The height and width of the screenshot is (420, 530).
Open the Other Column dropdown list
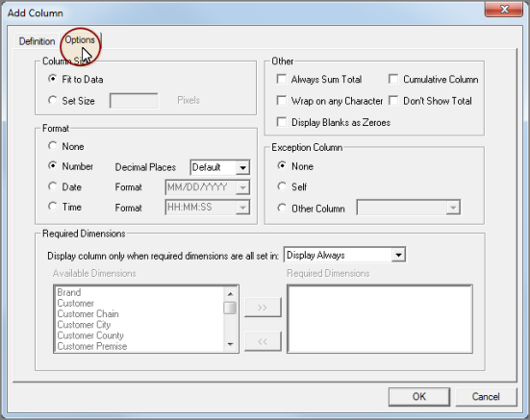coord(453,208)
